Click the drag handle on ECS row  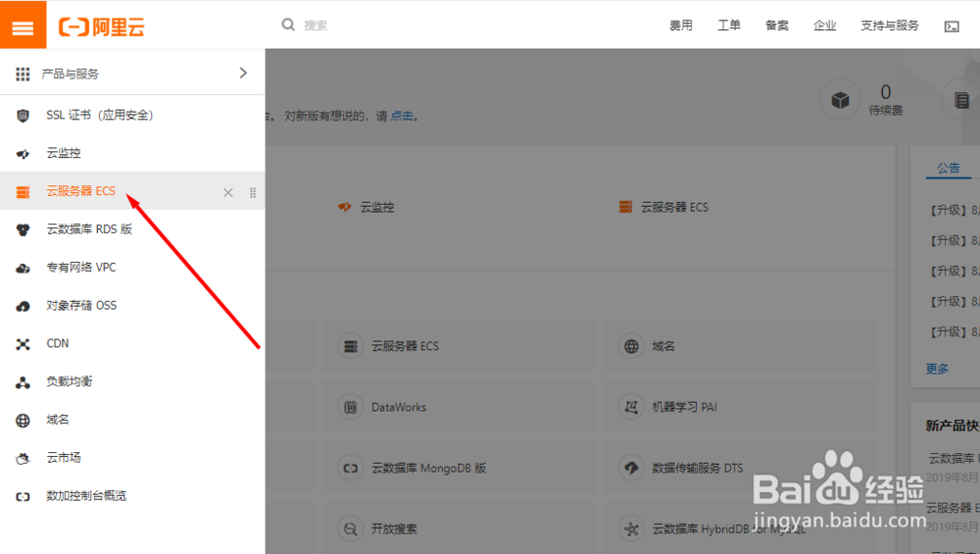(x=253, y=192)
